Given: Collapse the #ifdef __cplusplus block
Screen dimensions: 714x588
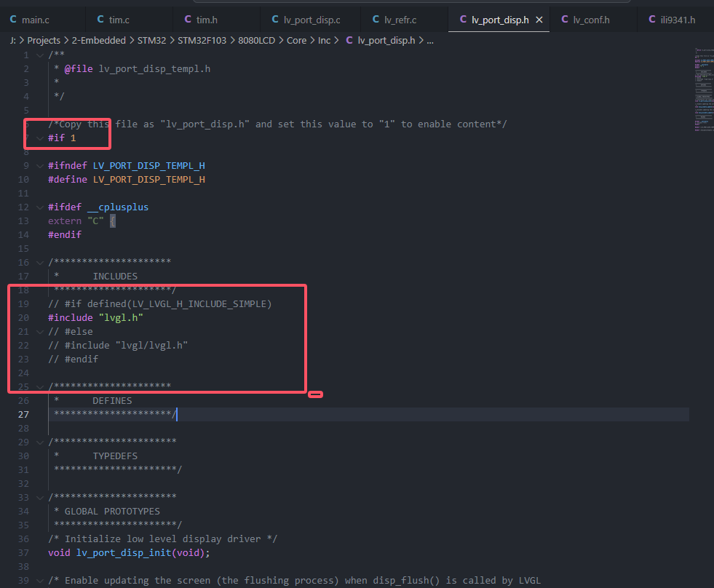Looking at the screenshot, I should click(x=40, y=207).
